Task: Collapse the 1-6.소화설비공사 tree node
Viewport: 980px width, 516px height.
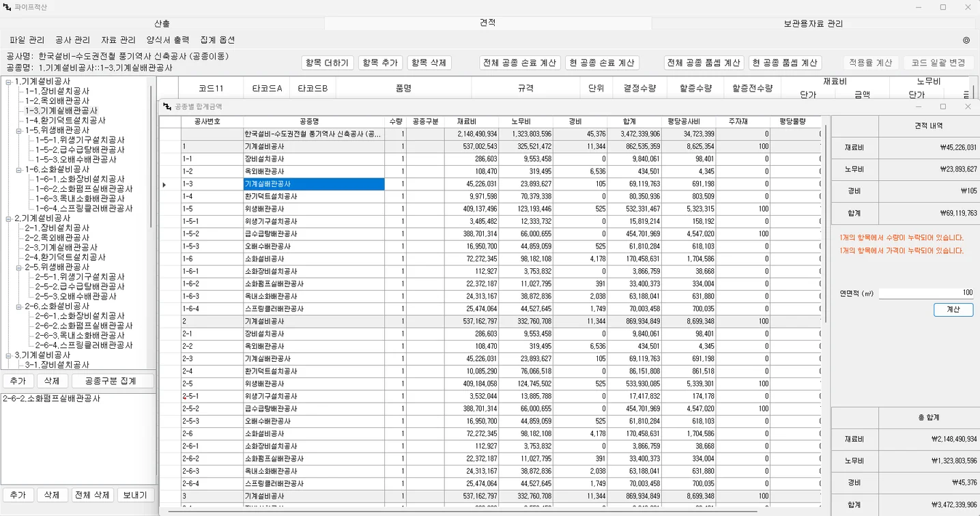Action: pyautogui.click(x=18, y=169)
